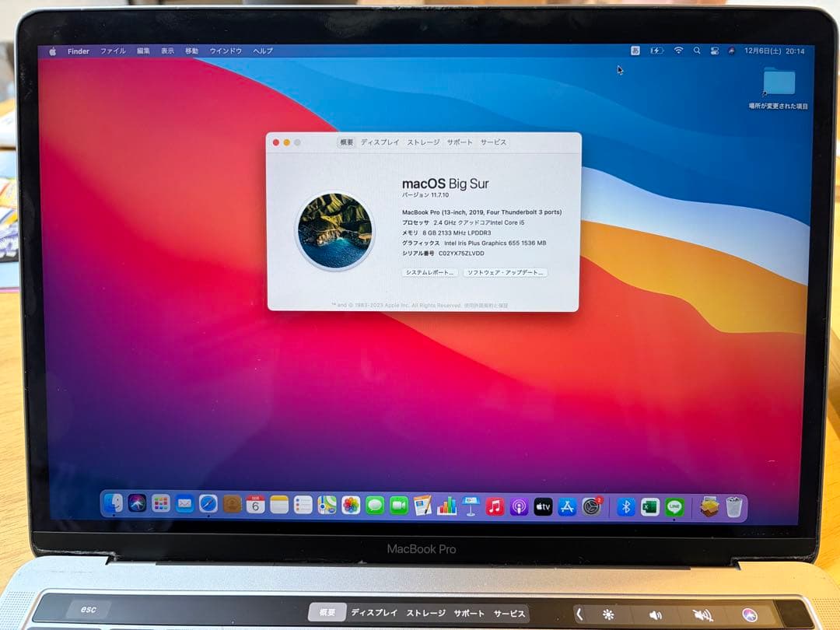840x630 pixels.
Task: Switch to the ストレージ tab
Action: coord(421,142)
